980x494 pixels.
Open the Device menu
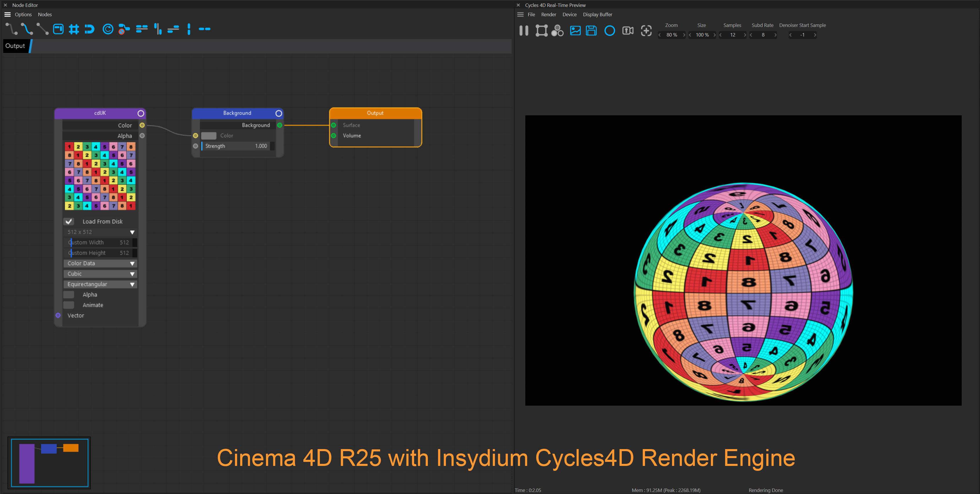pyautogui.click(x=570, y=14)
